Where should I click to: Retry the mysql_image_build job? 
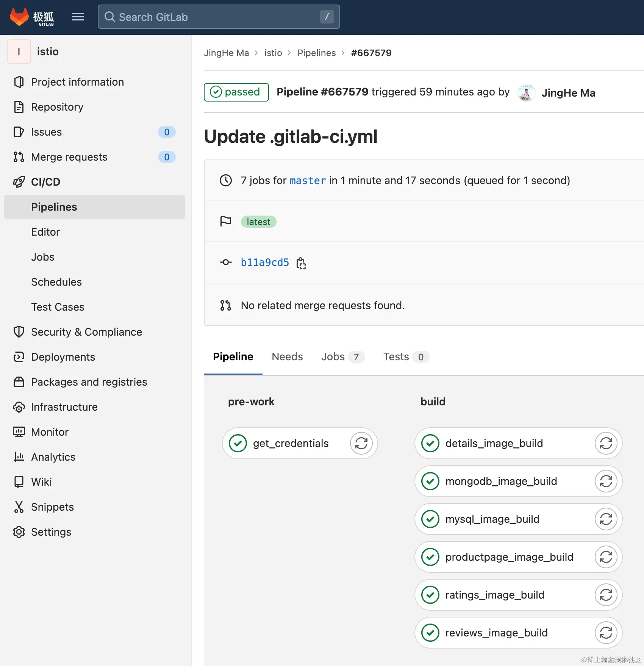tap(606, 519)
